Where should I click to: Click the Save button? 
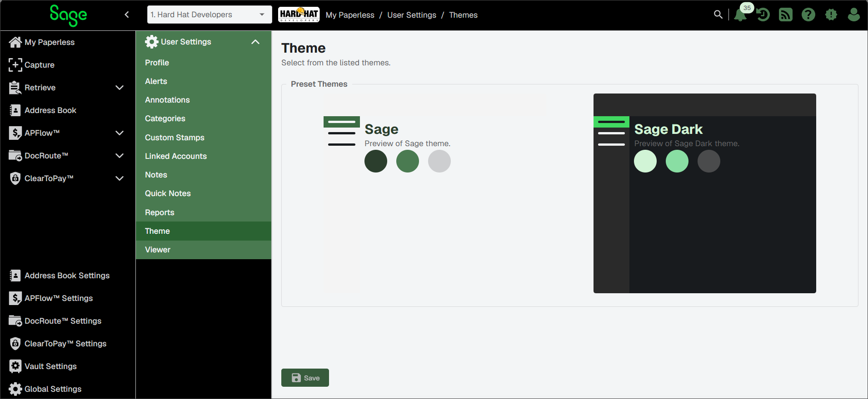(305, 378)
